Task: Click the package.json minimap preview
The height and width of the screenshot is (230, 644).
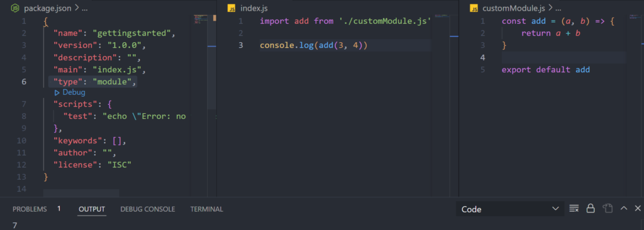Action: [201, 19]
